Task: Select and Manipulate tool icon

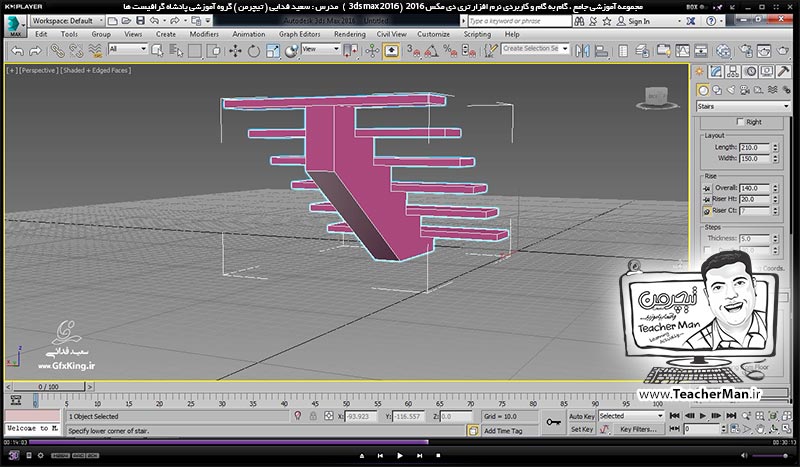Action: (372, 51)
